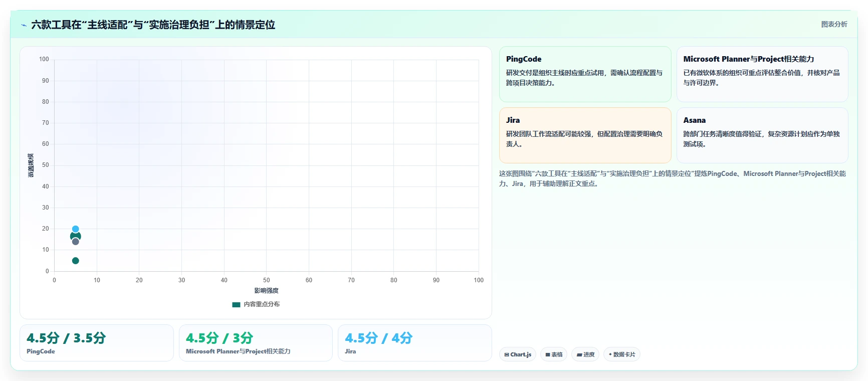This screenshot has height=381, width=868.
Task: Click the chart summary paragraph text
Action: tap(673, 178)
